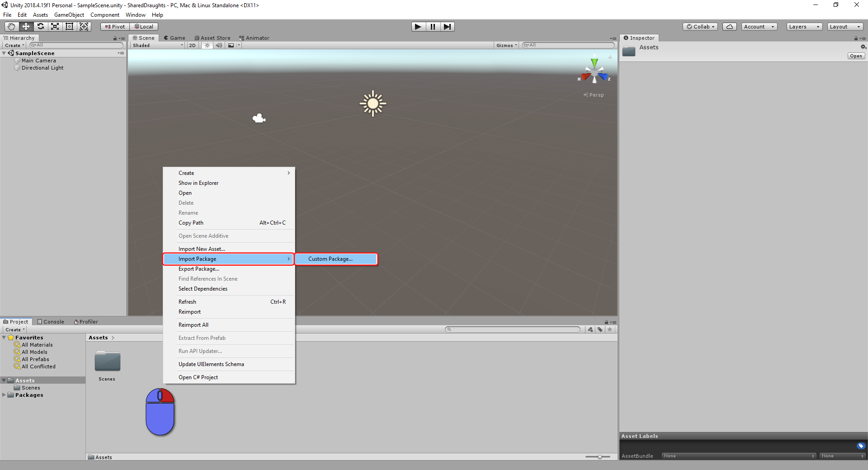Open the Shaded draw mode dropdown
The height and width of the screenshot is (470, 868).
[157, 45]
